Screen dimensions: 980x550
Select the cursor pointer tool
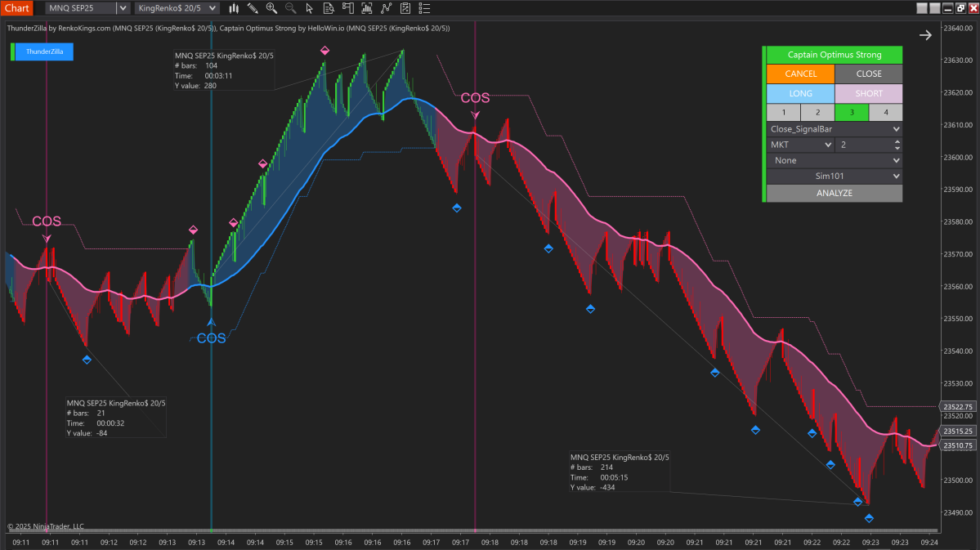(309, 8)
